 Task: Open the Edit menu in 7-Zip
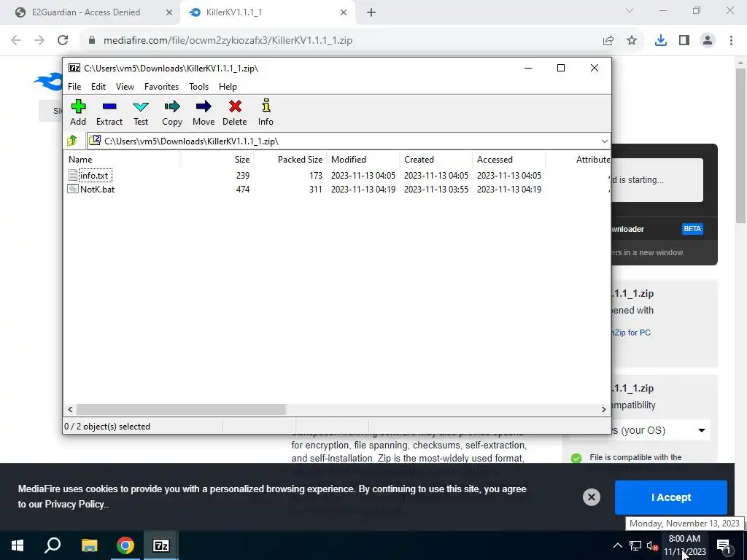(x=98, y=87)
